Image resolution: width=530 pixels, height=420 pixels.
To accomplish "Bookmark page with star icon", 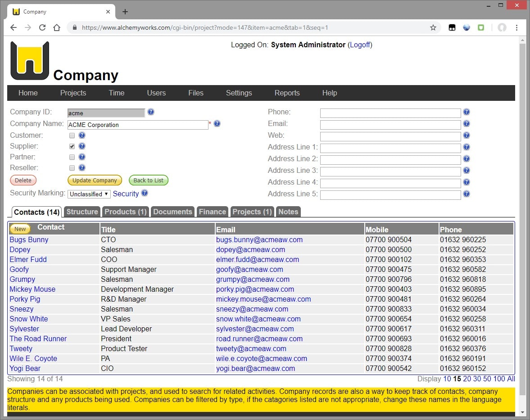I will 433,28.
